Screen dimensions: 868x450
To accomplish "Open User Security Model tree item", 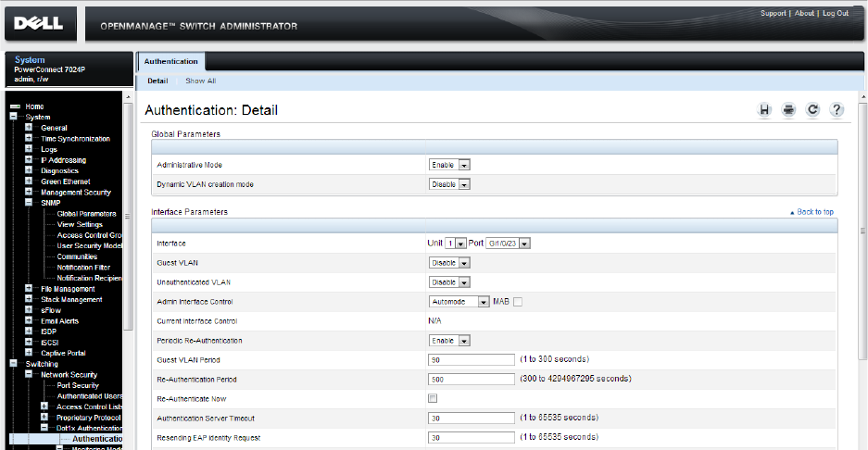I will coord(89,245).
